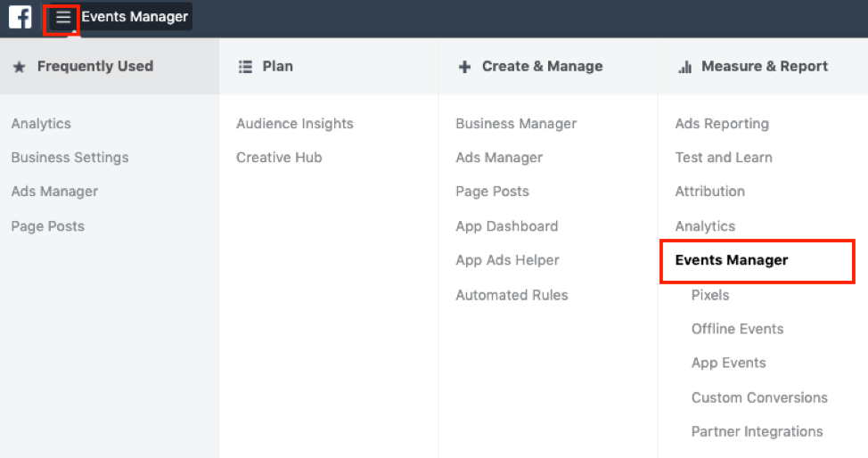Open Business Settings link

(x=70, y=158)
